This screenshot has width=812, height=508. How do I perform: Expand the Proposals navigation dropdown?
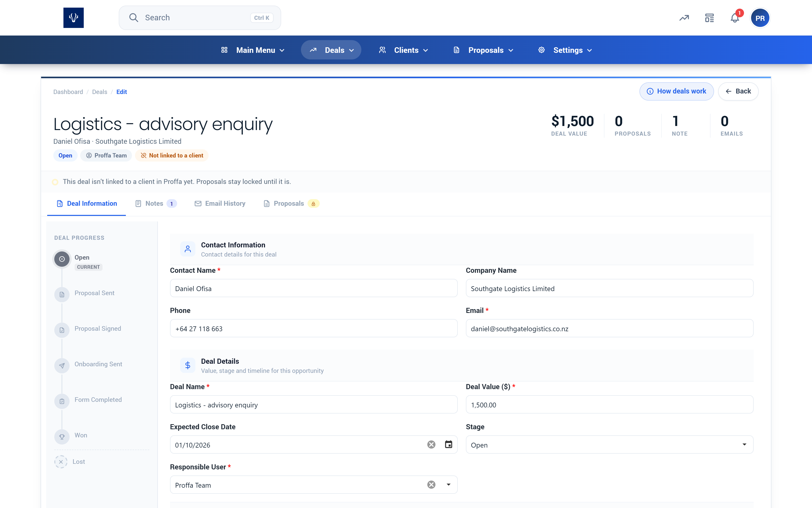(x=483, y=50)
